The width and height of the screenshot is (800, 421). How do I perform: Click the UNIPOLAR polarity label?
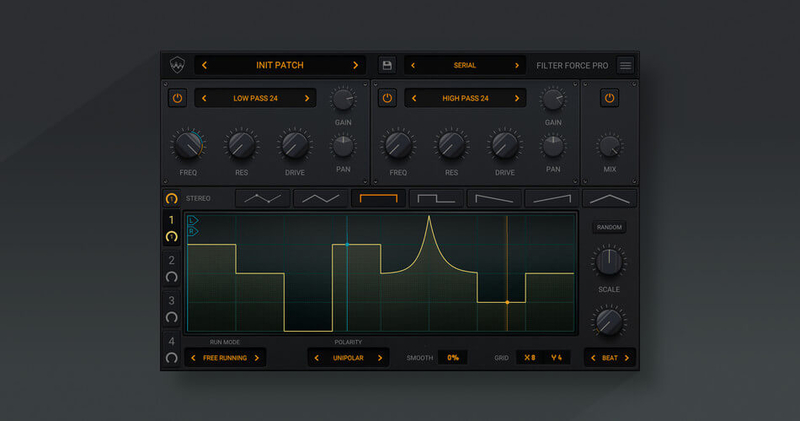[x=348, y=358]
